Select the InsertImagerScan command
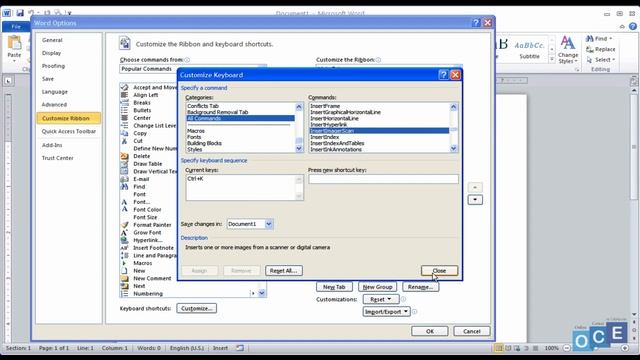This screenshot has height=360, width=640. [379, 131]
